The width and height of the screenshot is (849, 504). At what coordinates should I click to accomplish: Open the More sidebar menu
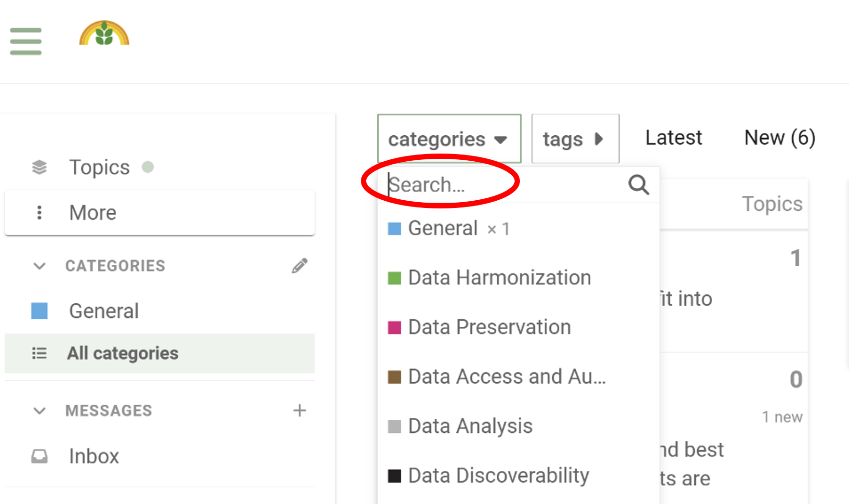159,212
